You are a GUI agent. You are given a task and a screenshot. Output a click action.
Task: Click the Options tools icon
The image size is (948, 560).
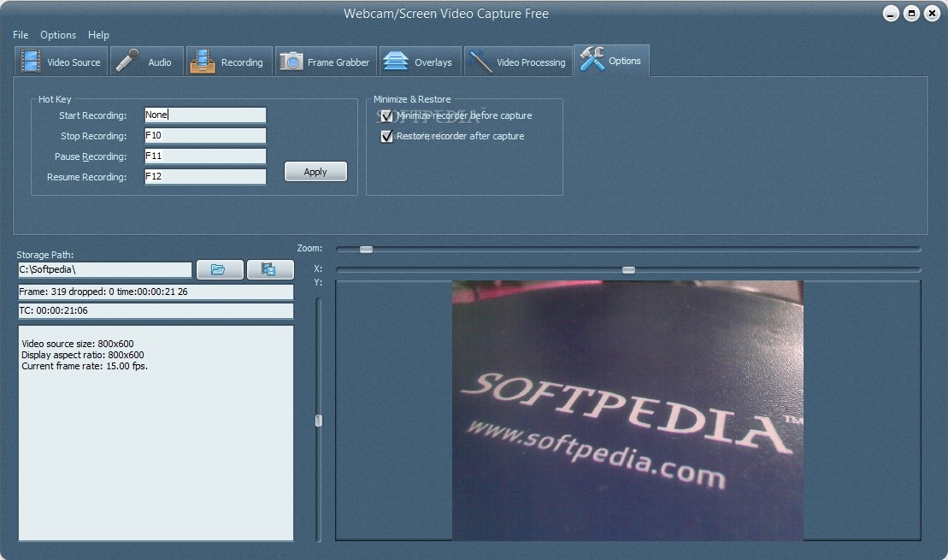[592, 60]
